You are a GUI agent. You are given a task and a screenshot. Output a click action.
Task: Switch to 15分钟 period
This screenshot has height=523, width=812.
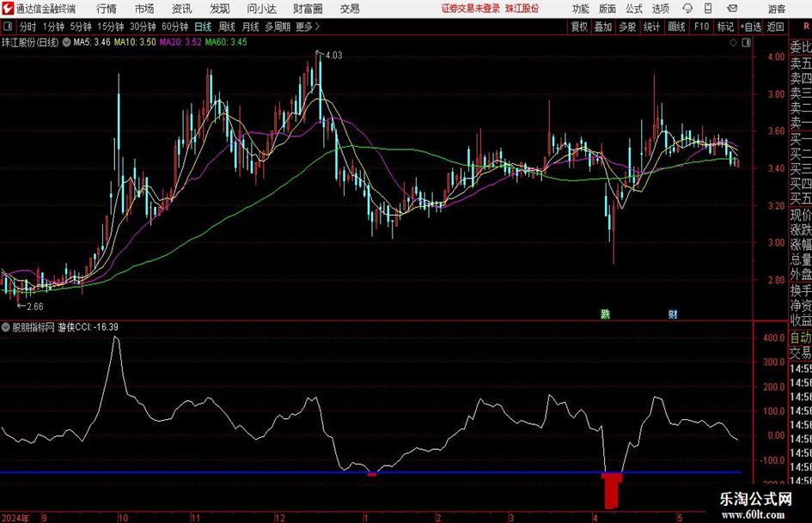pyautogui.click(x=110, y=27)
